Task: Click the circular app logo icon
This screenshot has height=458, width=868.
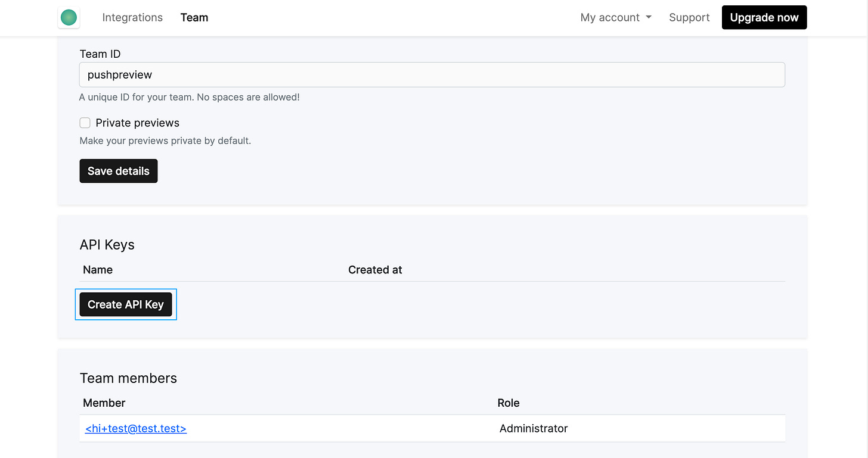Action: 69,17
